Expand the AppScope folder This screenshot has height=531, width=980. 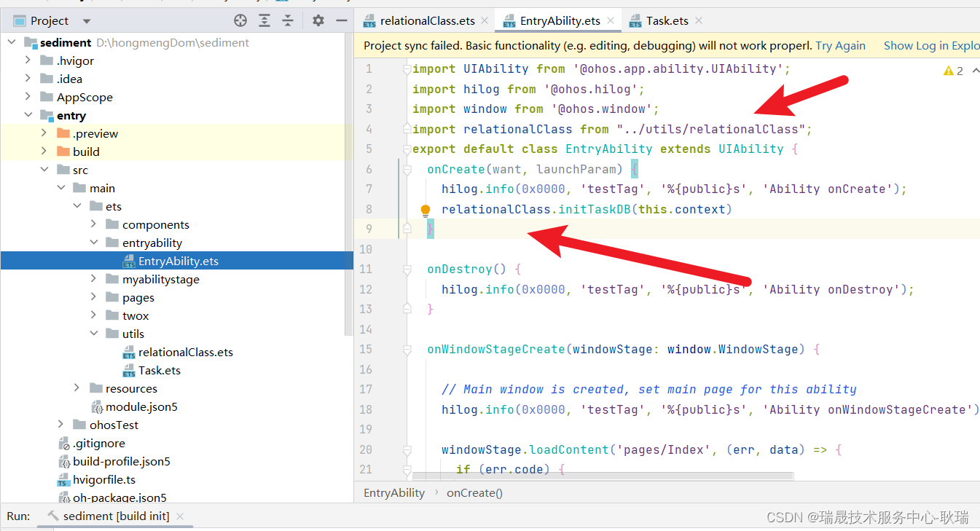[x=28, y=97]
